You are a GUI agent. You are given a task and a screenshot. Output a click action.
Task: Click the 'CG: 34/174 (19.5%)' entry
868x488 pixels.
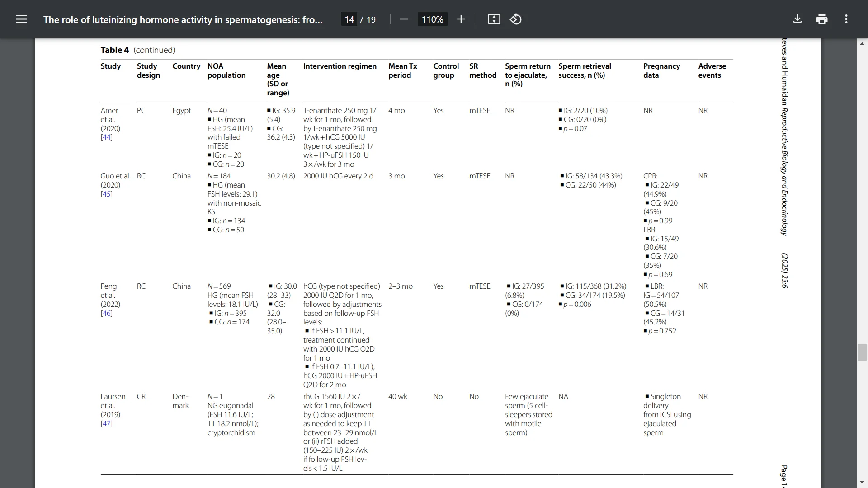[x=595, y=295]
